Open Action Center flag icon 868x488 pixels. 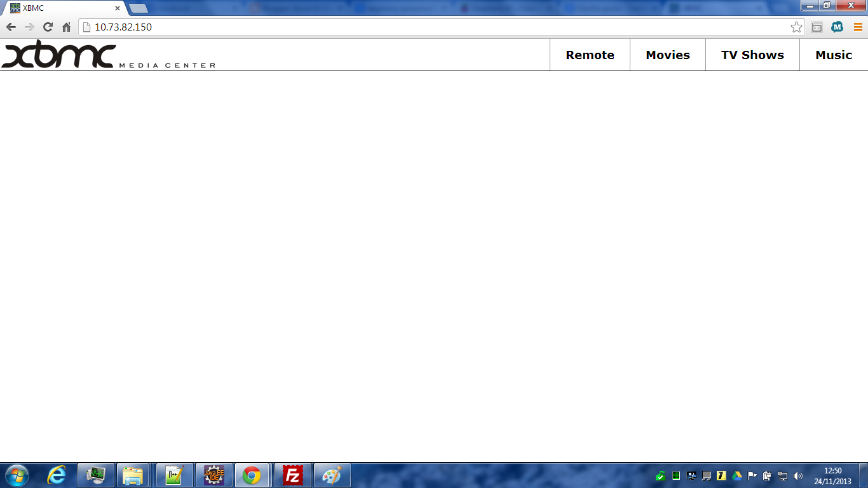(x=752, y=476)
